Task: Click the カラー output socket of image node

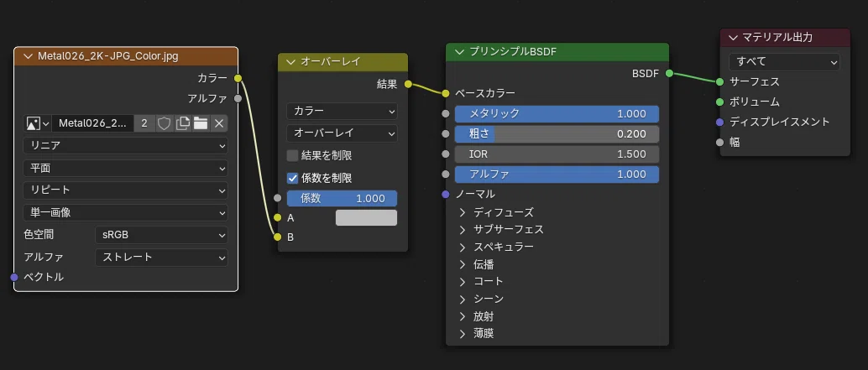Action: [238, 79]
